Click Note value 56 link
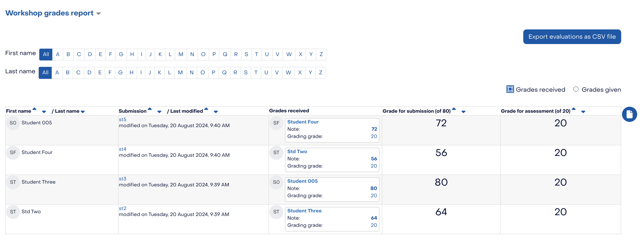The image size is (644, 241). (374, 159)
